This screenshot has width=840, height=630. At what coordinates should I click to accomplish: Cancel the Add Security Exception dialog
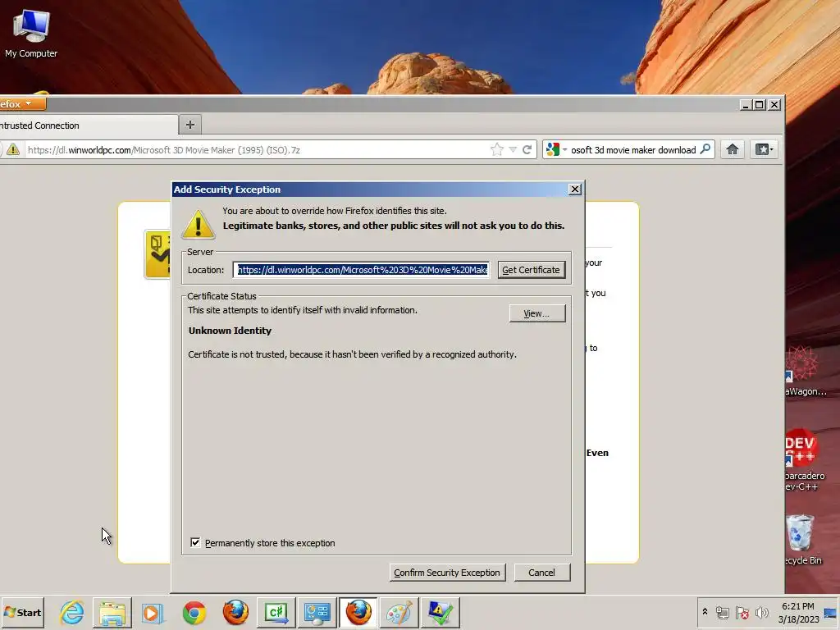(541, 572)
